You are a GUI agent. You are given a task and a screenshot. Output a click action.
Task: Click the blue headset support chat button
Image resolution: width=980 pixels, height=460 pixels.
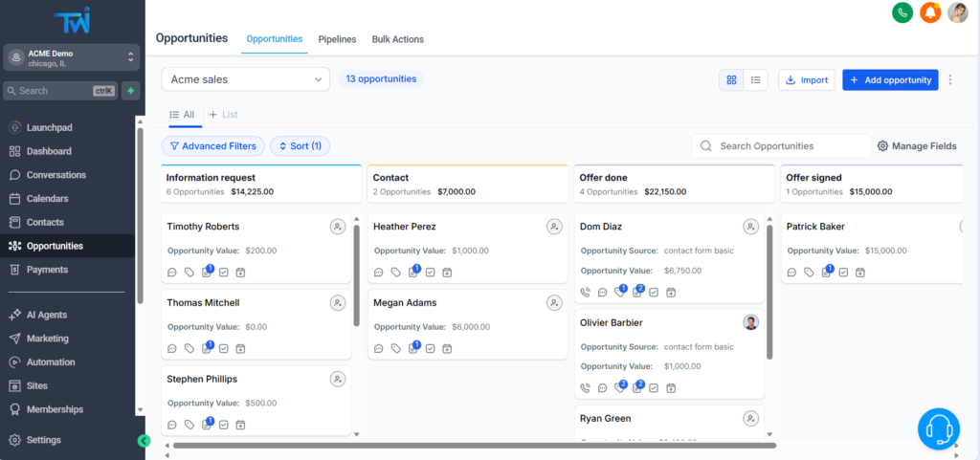(938, 428)
